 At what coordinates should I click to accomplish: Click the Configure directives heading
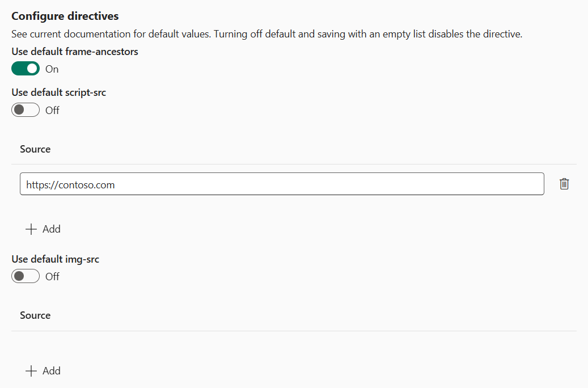tap(65, 15)
